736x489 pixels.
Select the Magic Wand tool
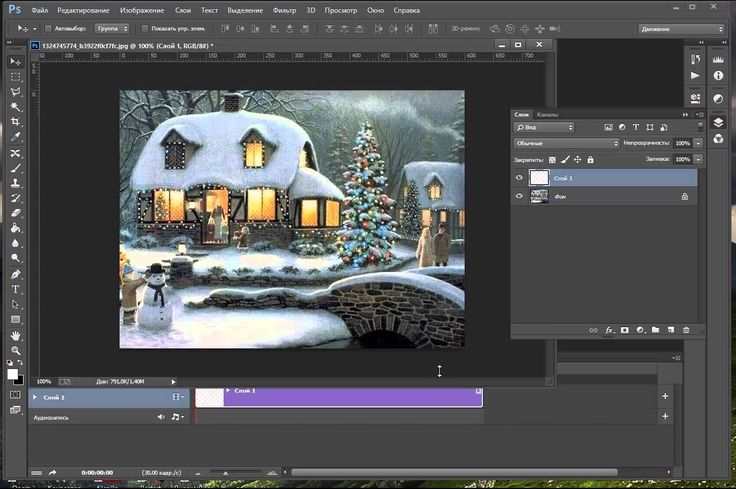click(x=15, y=107)
